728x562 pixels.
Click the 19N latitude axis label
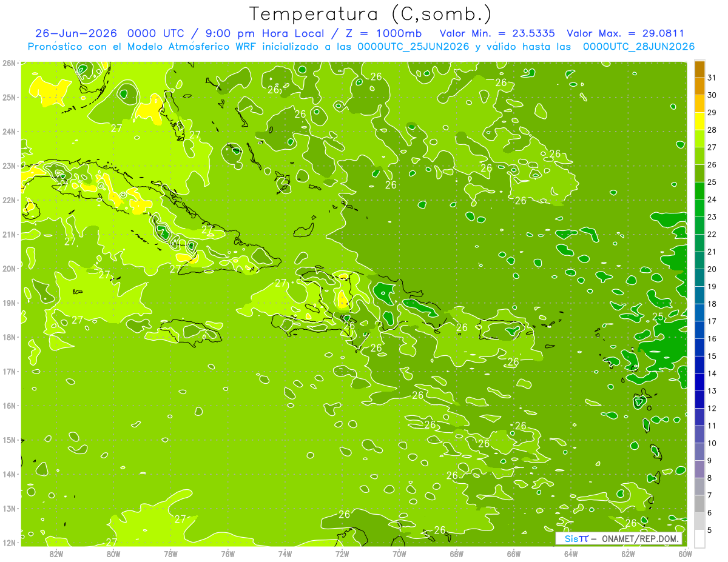(x=9, y=303)
